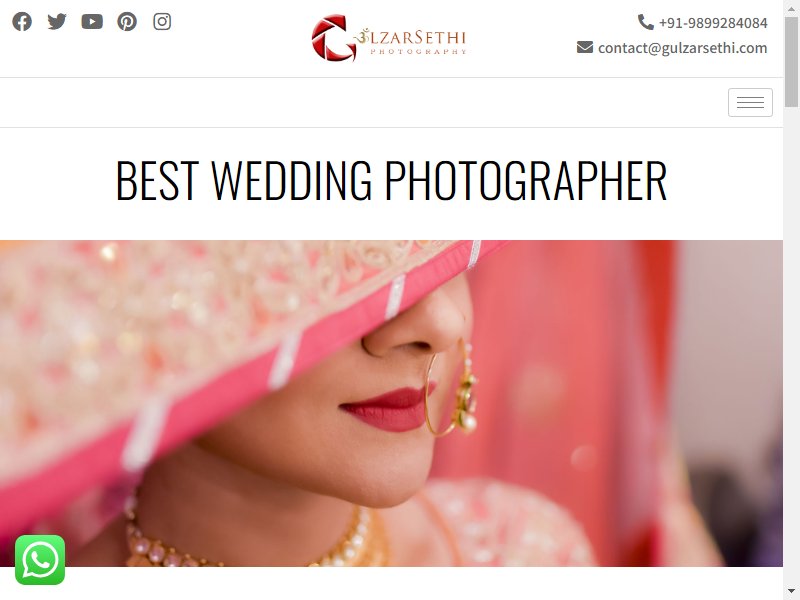Email contact@gulzarsethi.com link
This screenshot has height=600, width=800.
point(682,48)
